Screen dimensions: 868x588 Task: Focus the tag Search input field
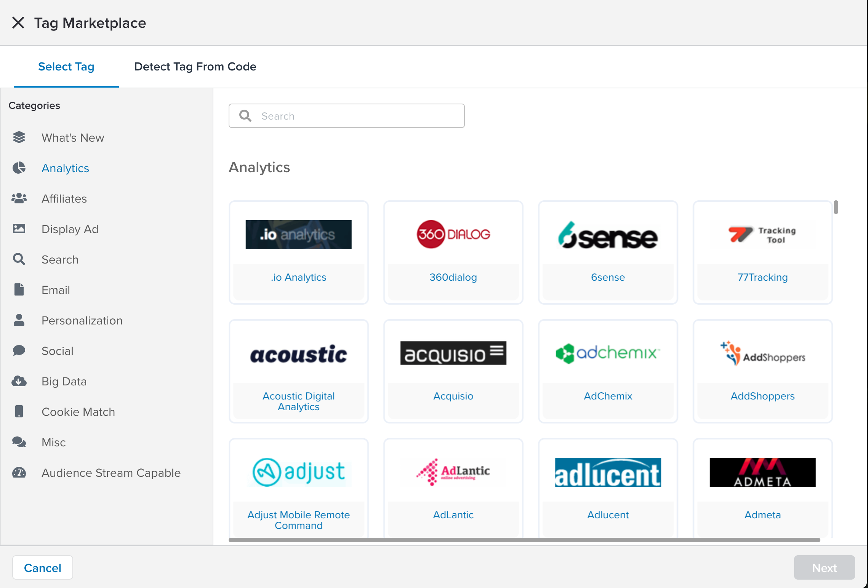click(347, 116)
